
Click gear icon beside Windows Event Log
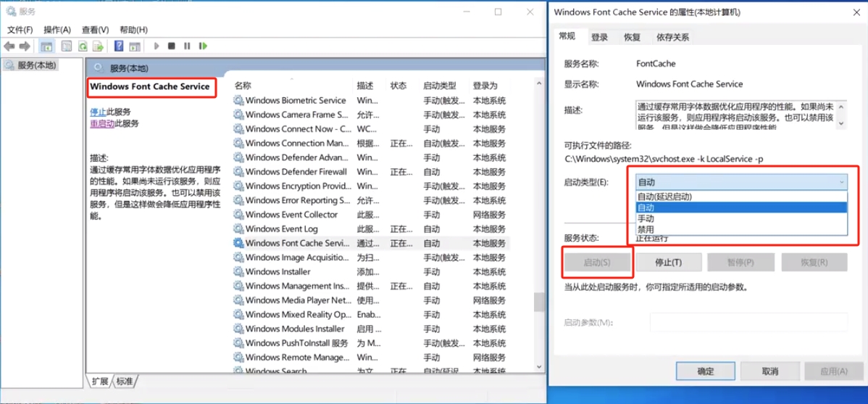[238, 229]
